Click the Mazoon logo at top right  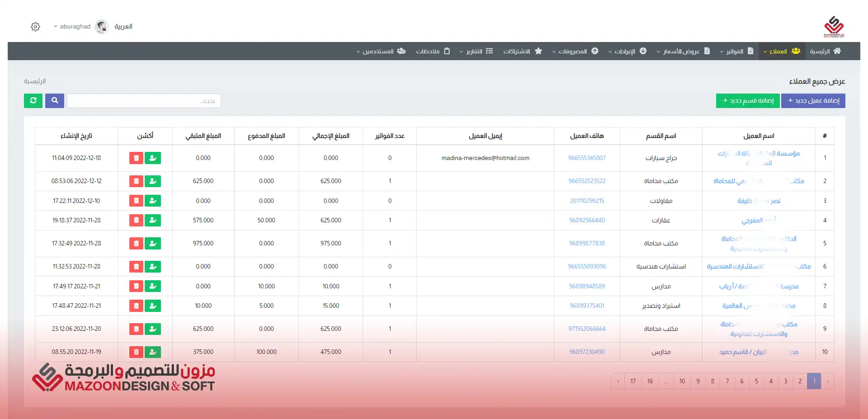(x=834, y=27)
